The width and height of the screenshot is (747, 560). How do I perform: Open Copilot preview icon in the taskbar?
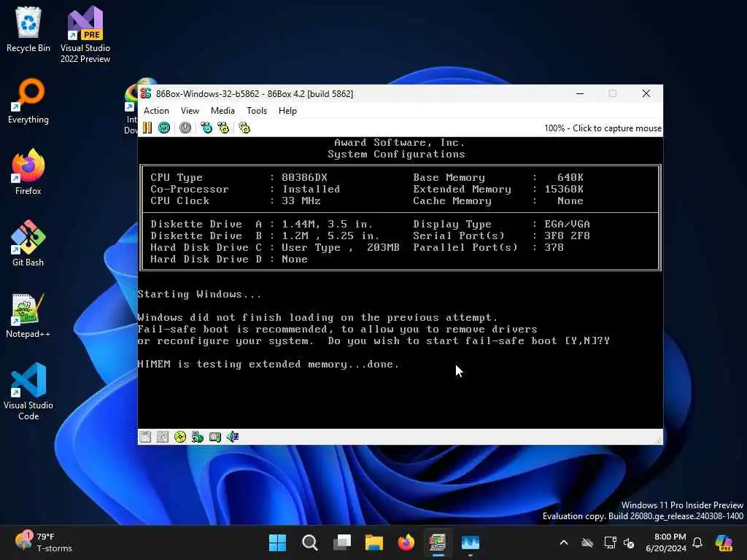click(724, 542)
